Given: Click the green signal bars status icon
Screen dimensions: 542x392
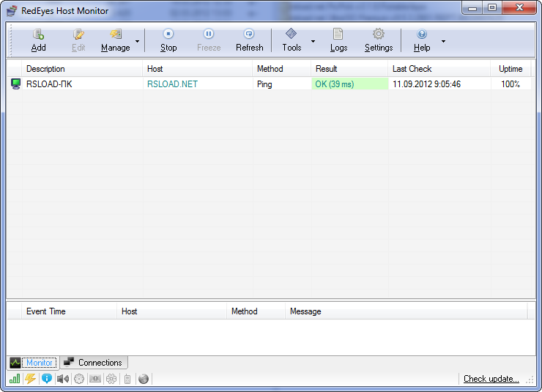Looking at the screenshot, I should click(15, 379).
